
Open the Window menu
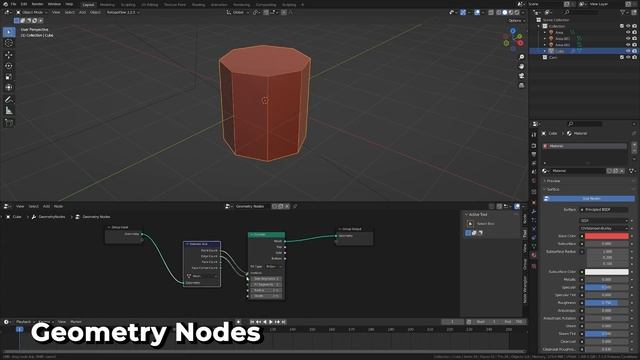point(54,4)
